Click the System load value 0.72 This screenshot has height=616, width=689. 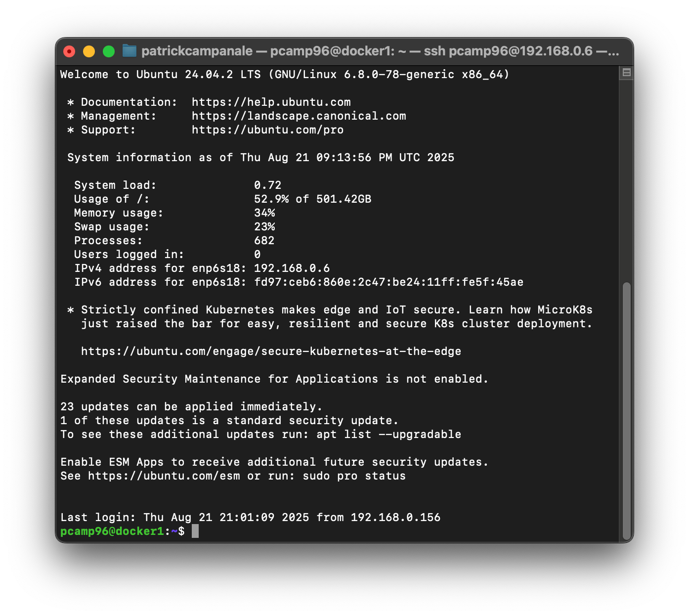click(268, 185)
